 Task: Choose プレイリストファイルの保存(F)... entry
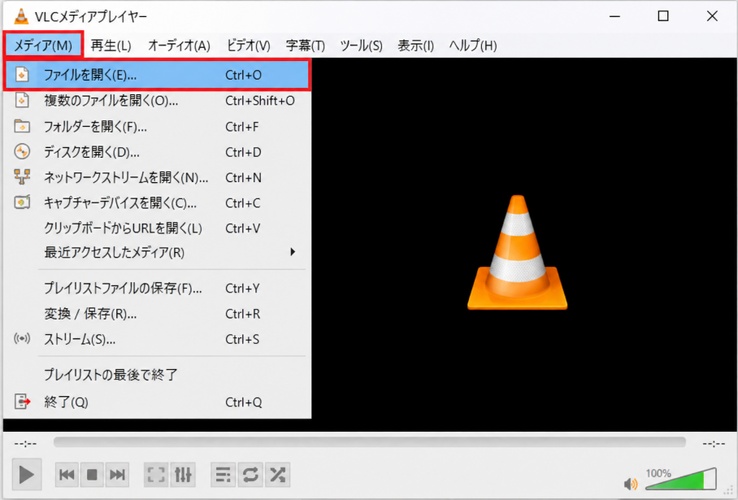click(157, 288)
